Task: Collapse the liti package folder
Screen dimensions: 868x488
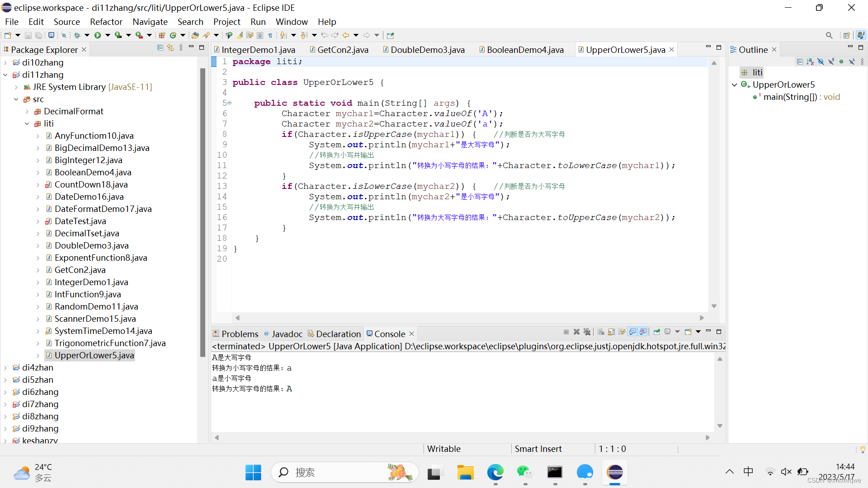Action: tap(27, 124)
